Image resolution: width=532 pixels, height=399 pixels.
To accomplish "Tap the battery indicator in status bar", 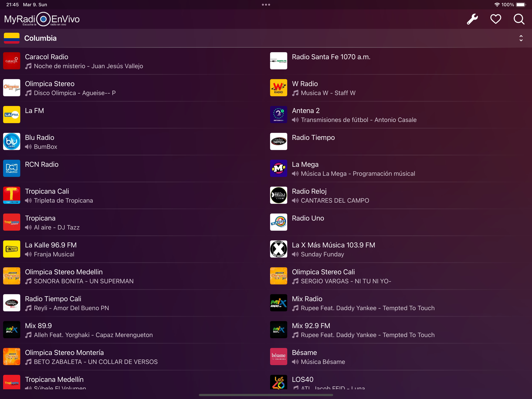I will click(521, 4).
